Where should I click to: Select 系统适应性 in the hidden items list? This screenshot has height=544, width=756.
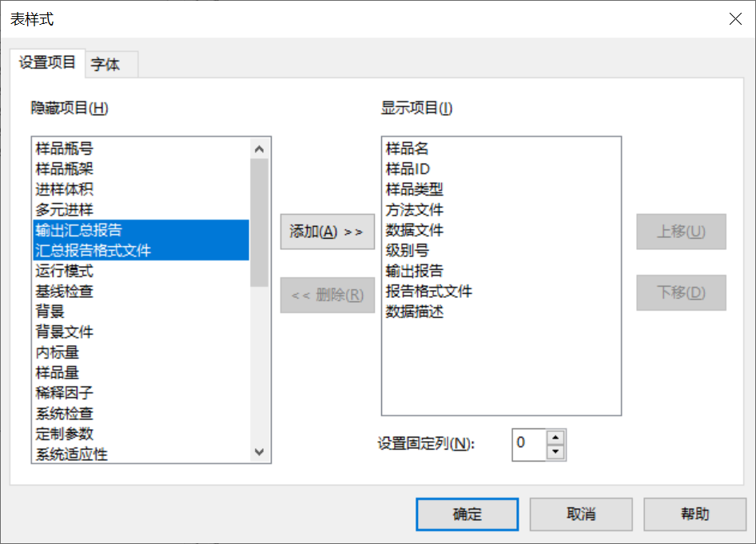tap(141, 454)
